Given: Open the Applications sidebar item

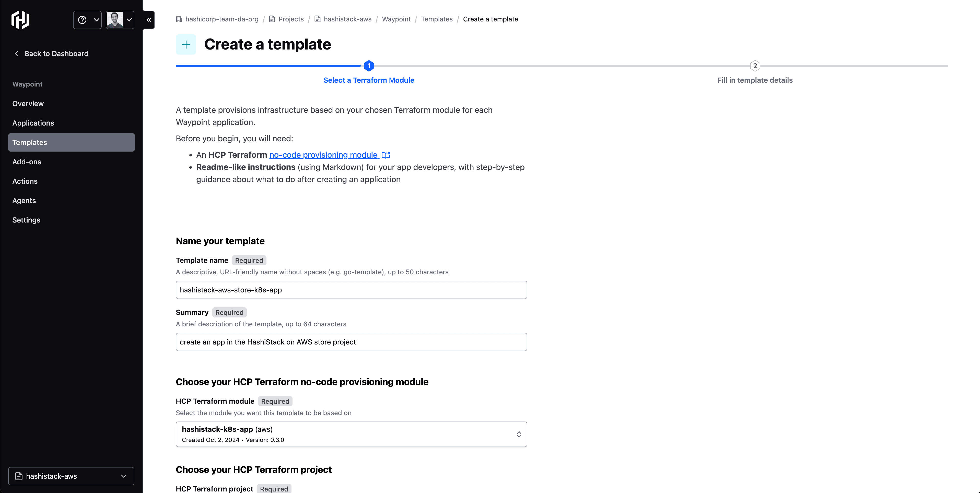Looking at the screenshot, I should (33, 123).
